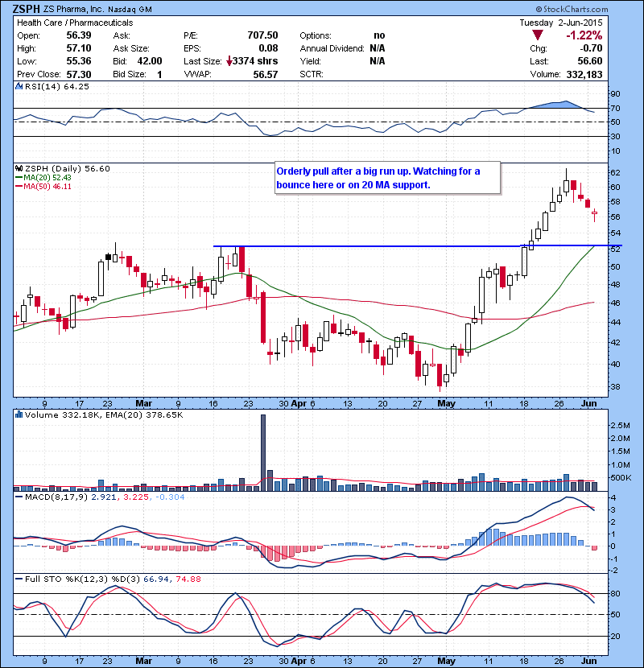Click the stochastic %D value 74.88
644x668 pixels.
188,579
